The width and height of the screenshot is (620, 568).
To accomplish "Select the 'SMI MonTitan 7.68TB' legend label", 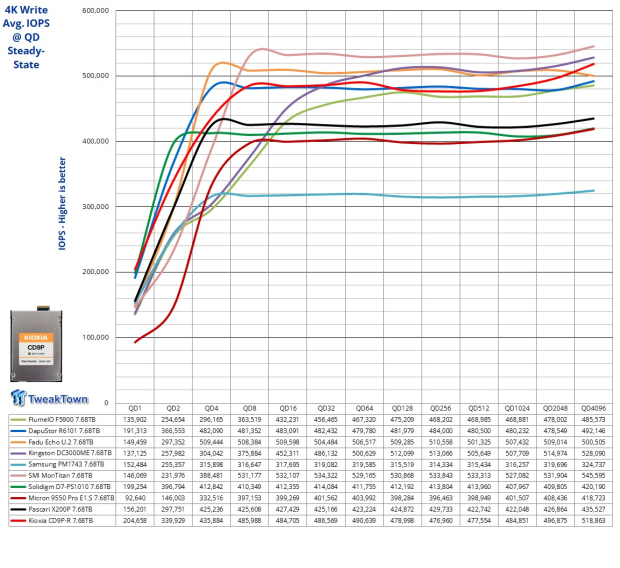I will click(x=60, y=476).
